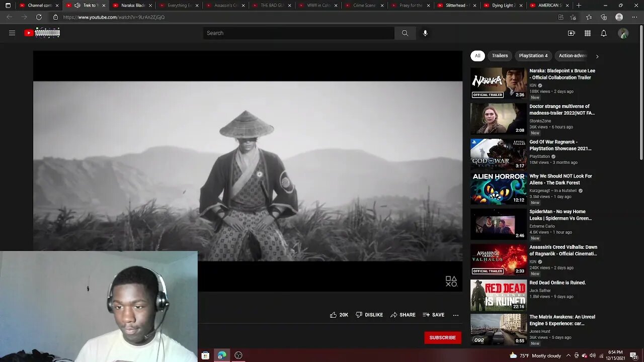This screenshot has width=644, height=362.
Task: Click the browser address bar URL
Action: (114, 17)
